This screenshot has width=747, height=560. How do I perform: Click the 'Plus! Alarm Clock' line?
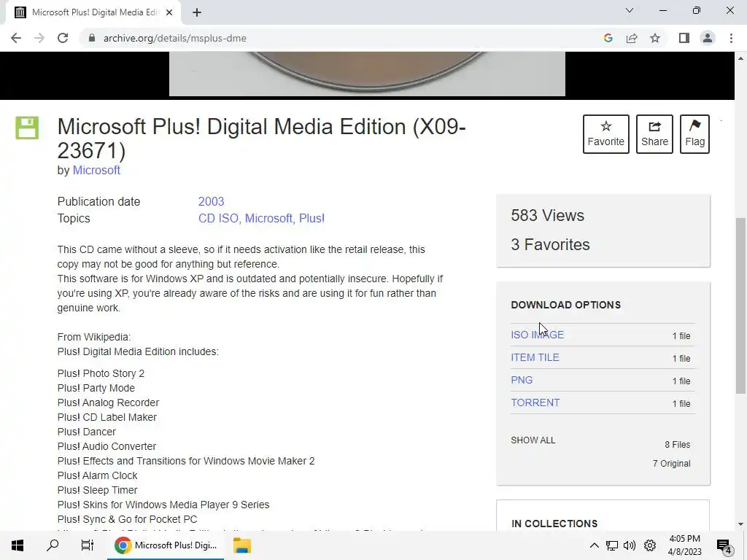[97, 475]
